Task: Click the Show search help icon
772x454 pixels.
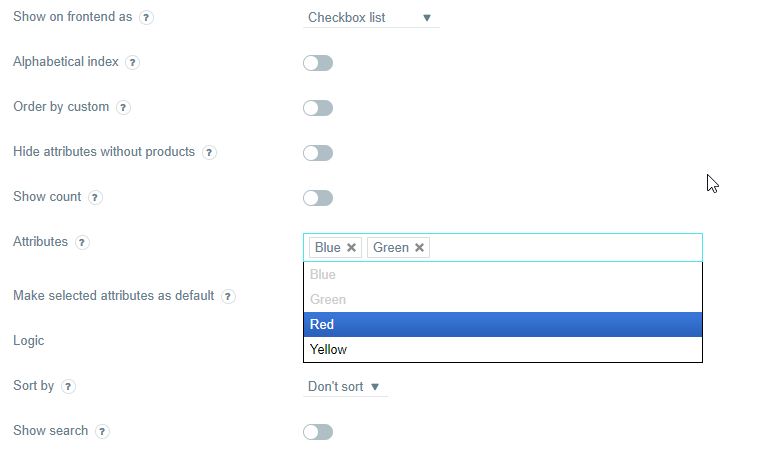Action: 102,431
